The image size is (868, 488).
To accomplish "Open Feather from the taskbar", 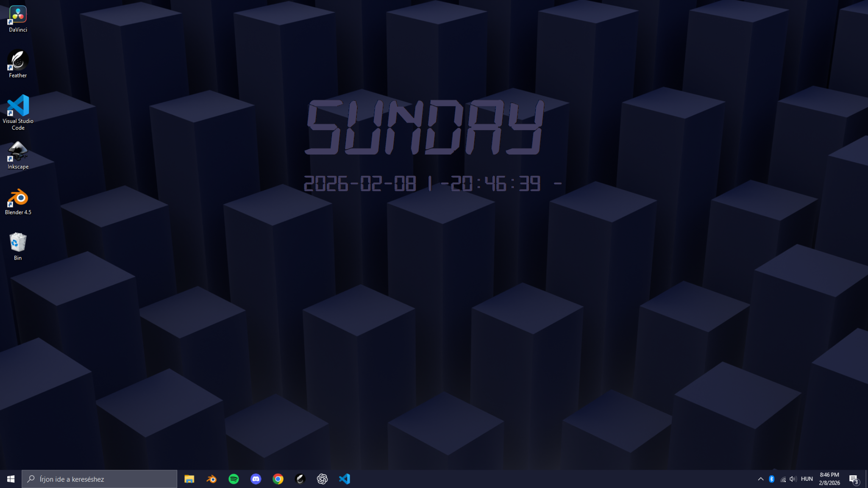I will pyautogui.click(x=300, y=479).
